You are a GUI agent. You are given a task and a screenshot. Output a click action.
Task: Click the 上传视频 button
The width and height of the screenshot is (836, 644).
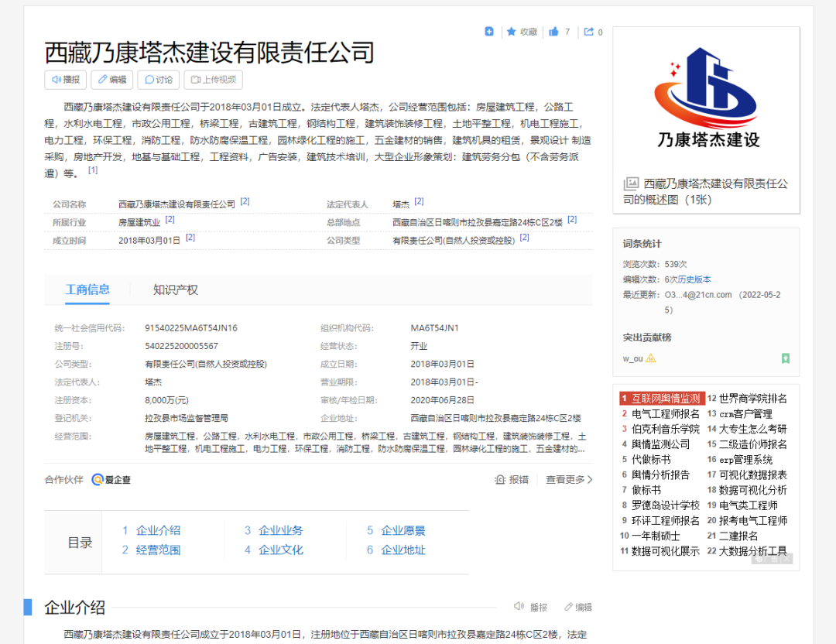[x=214, y=80]
